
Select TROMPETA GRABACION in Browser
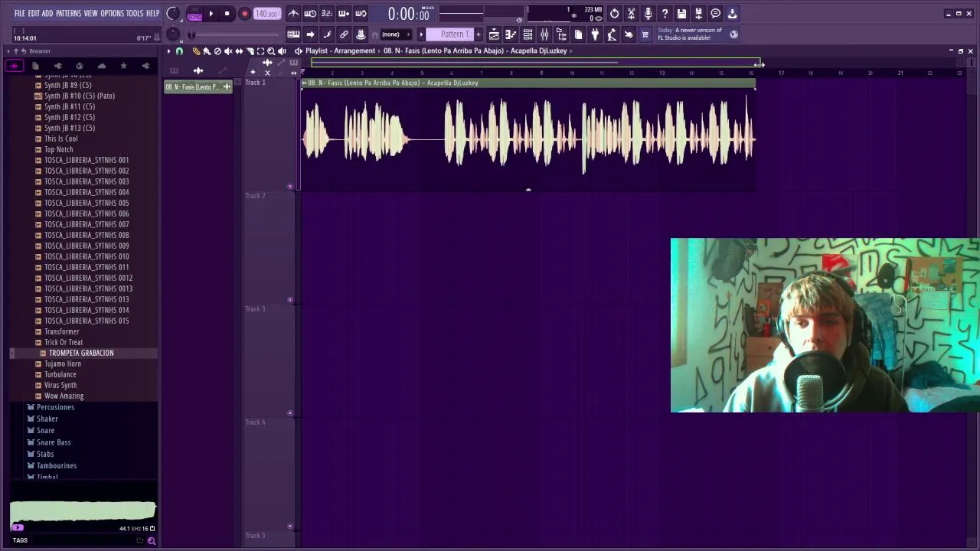[x=81, y=353]
